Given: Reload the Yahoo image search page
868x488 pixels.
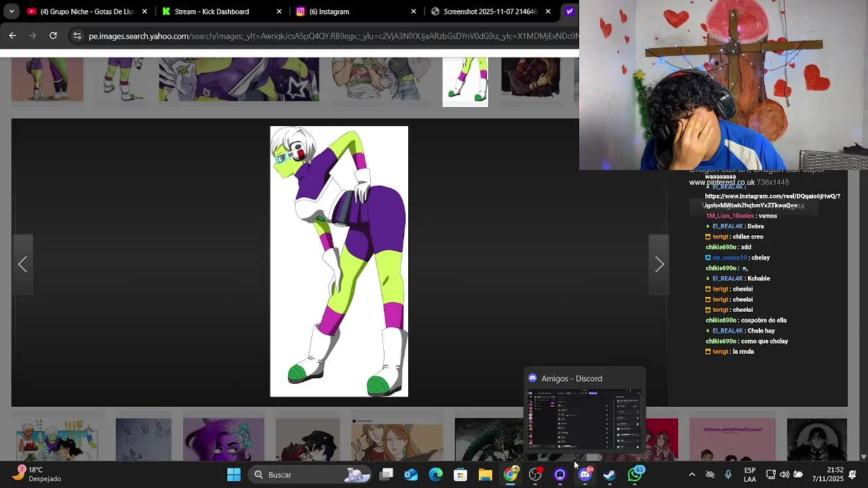Looking at the screenshot, I should tap(53, 36).
